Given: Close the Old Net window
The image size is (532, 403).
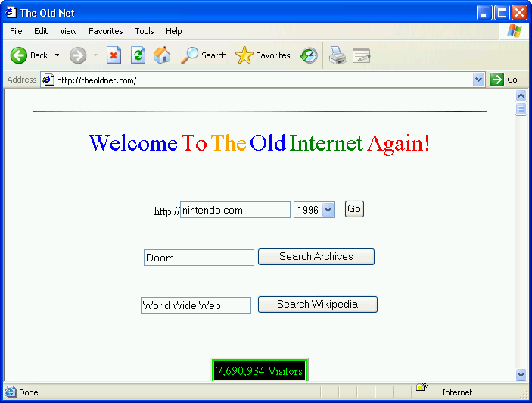Looking at the screenshot, I should [x=520, y=13].
